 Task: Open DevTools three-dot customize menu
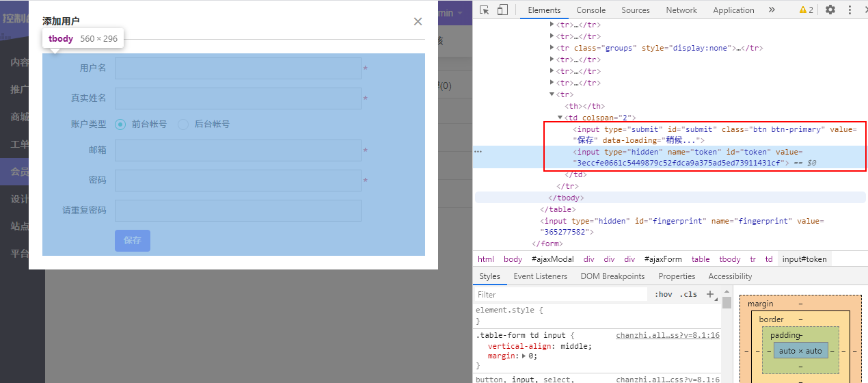click(852, 10)
